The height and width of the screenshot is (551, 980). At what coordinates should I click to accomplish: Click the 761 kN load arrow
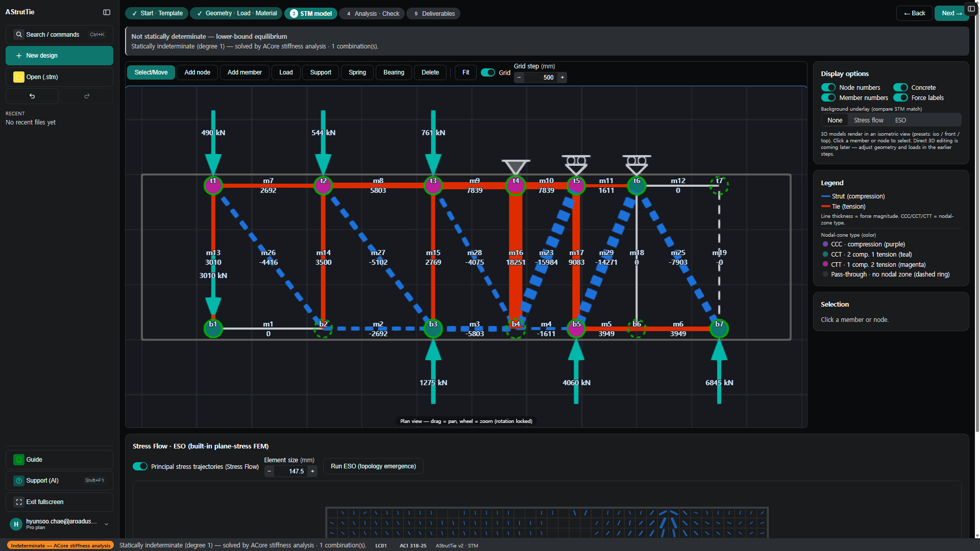tap(433, 143)
